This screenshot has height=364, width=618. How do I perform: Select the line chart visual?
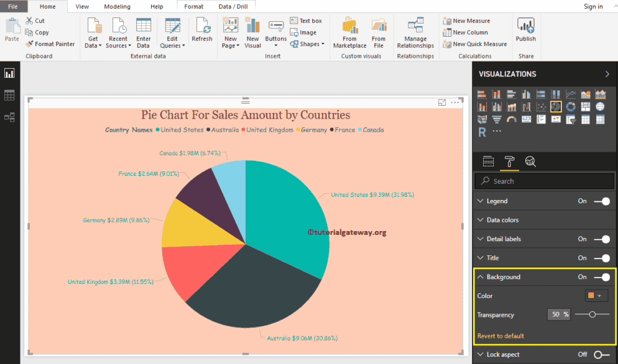click(x=571, y=94)
